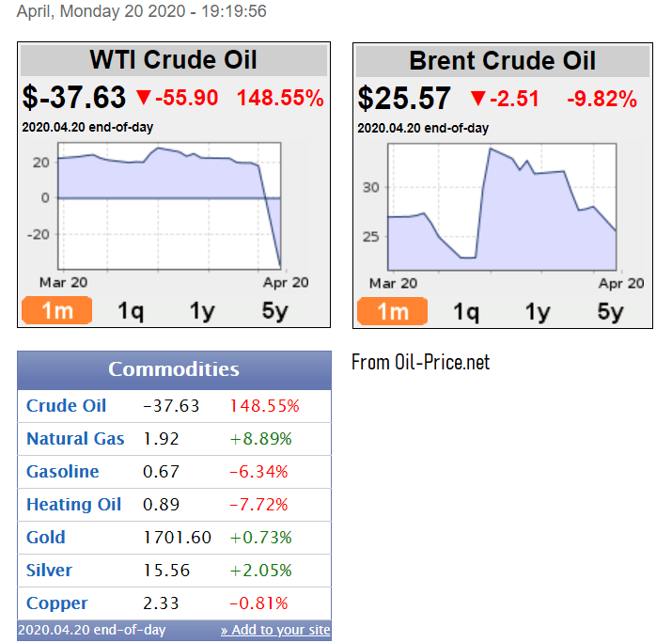
Task: Open the Heating Oil link
Action: 73,505
